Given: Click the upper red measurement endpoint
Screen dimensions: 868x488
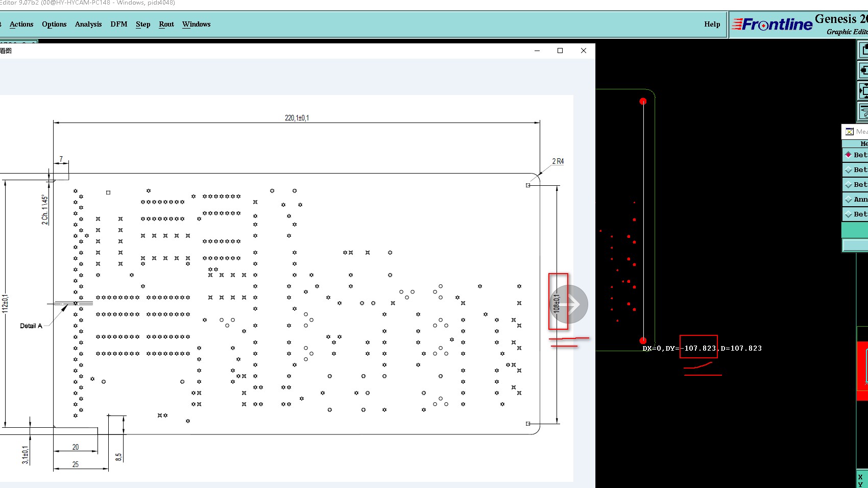Looking at the screenshot, I should tap(643, 101).
